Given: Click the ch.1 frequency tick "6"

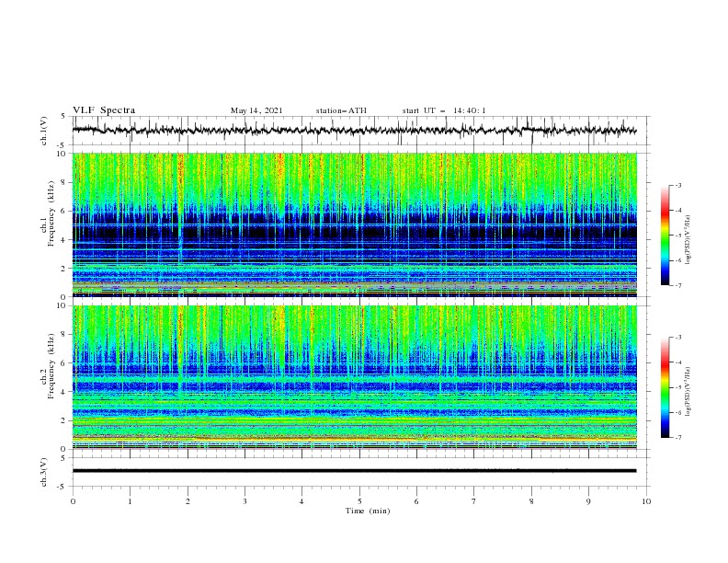Looking at the screenshot, I should 64,212.
